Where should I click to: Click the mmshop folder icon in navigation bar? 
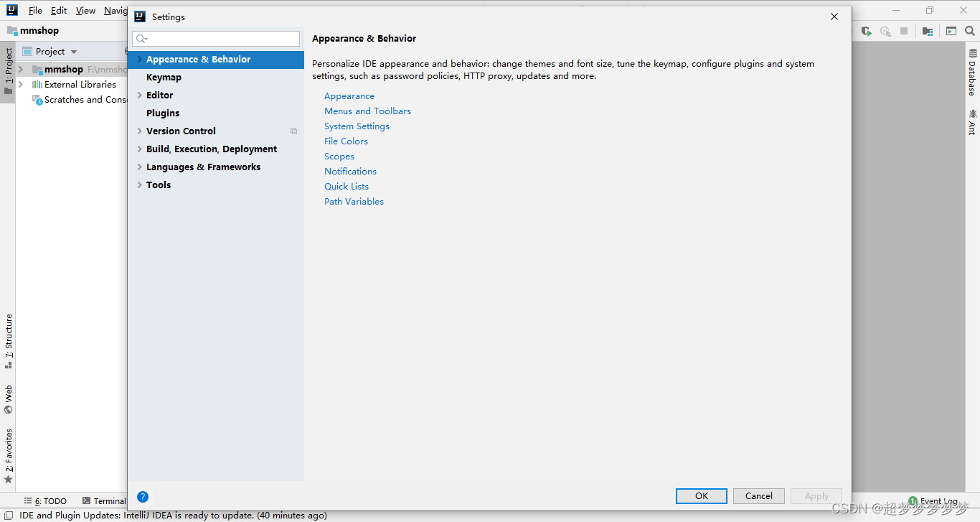click(x=12, y=31)
